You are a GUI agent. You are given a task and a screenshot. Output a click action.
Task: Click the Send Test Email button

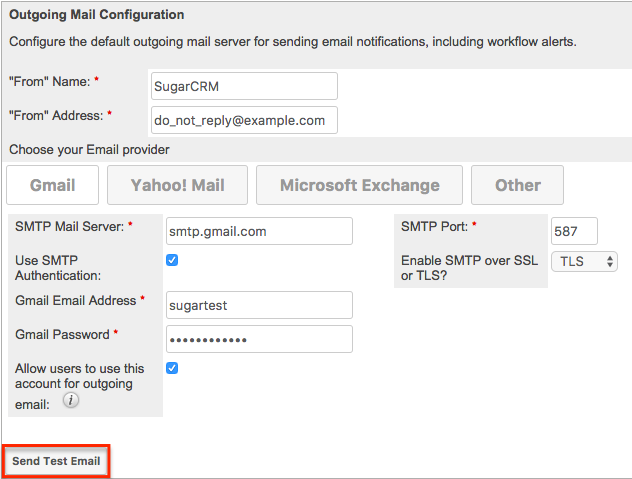pos(56,461)
